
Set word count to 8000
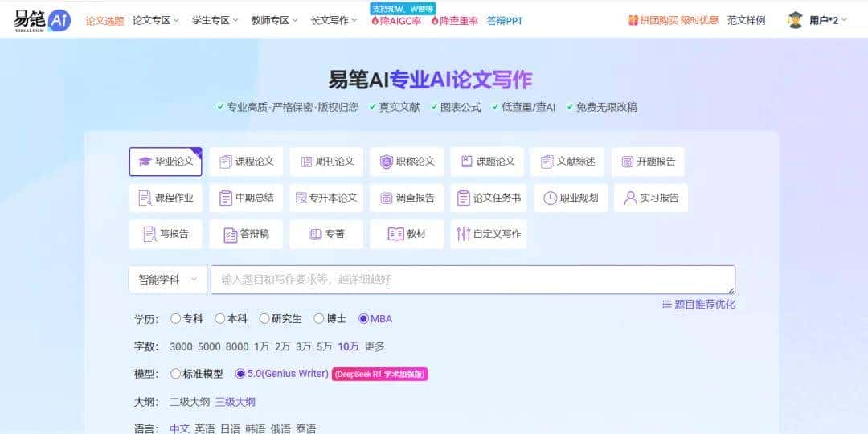pos(237,346)
